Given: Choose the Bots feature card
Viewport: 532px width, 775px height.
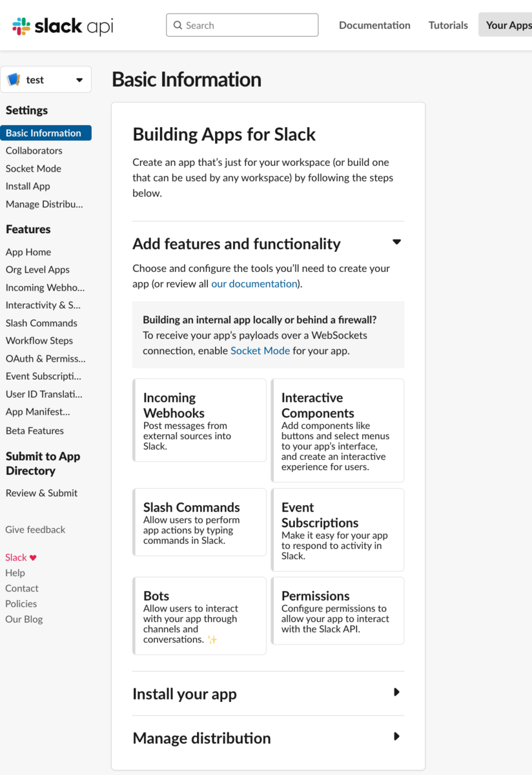Looking at the screenshot, I should pyautogui.click(x=200, y=615).
